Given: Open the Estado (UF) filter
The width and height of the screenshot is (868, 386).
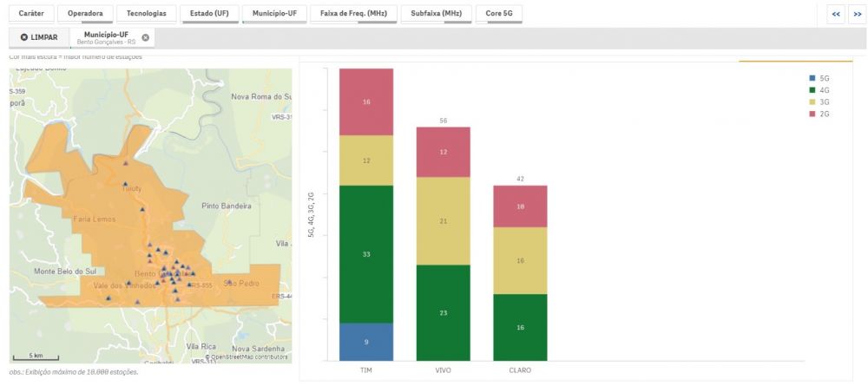Looking at the screenshot, I should click(x=209, y=13).
